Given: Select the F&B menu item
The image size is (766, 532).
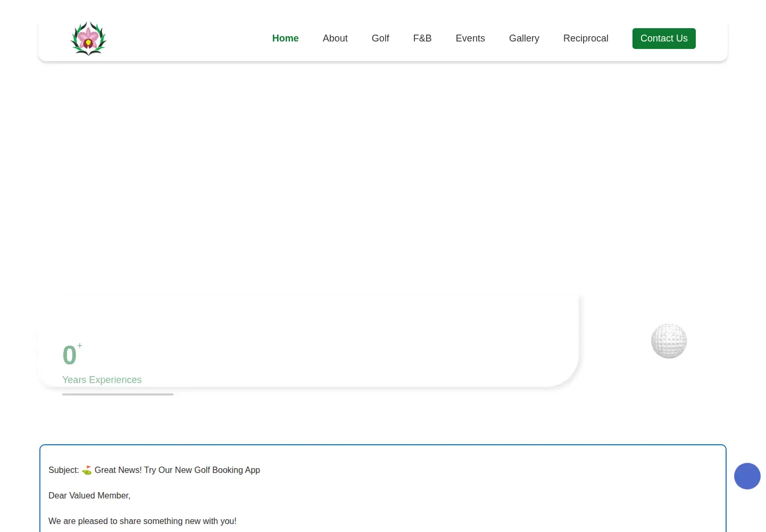Looking at the screenshot, I should (x=422, y=38).
